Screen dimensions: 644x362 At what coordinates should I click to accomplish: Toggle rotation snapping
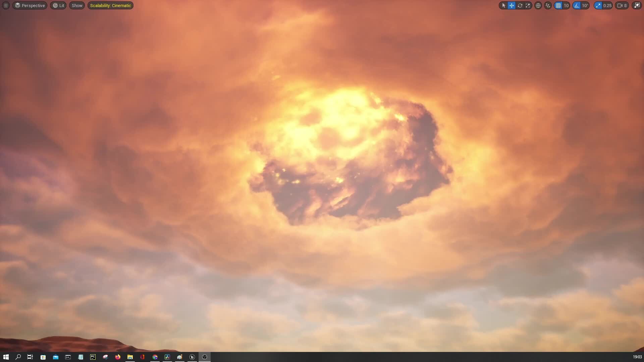click(x=576, y=5)
